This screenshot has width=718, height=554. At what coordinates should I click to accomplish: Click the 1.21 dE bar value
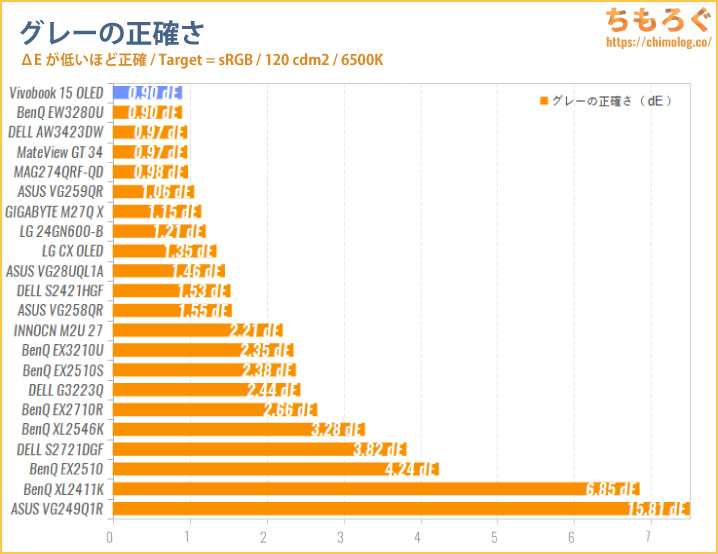179,231
